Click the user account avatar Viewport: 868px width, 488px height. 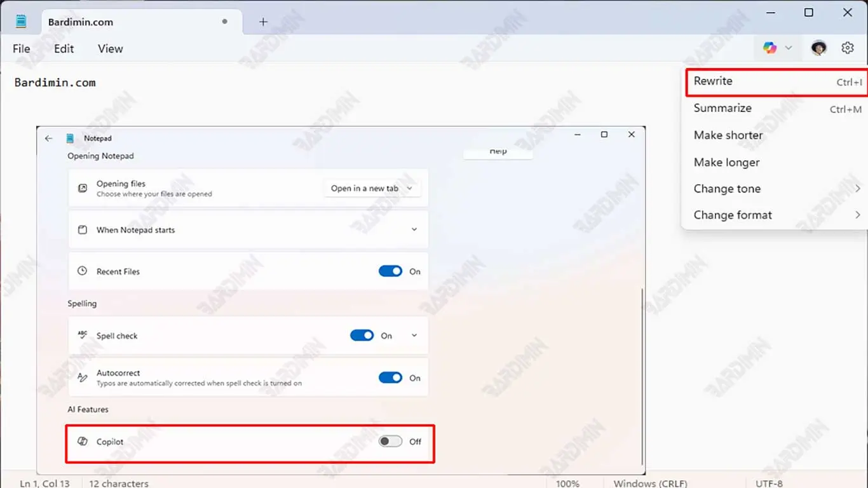tap(819, 48)
